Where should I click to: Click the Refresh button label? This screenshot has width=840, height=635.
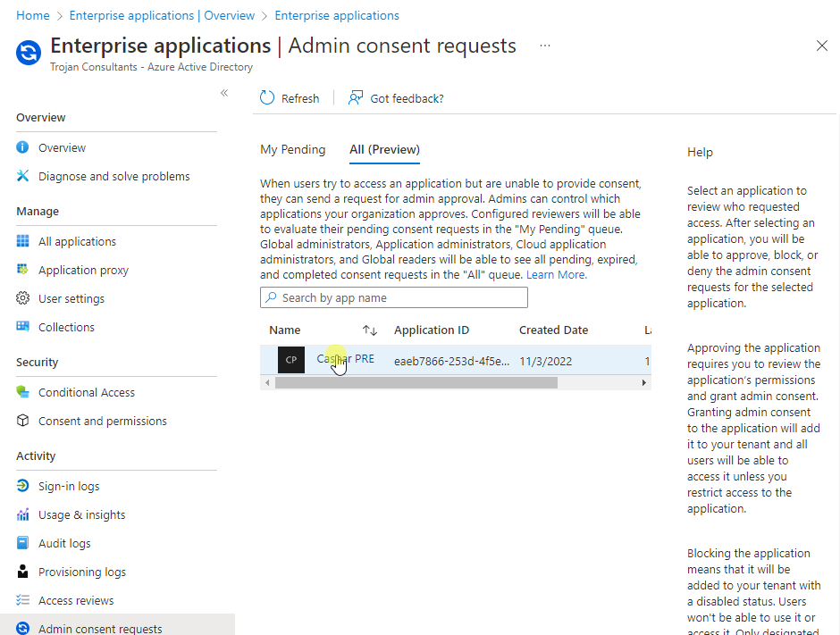pyautogui.click(x=300, y=98)
